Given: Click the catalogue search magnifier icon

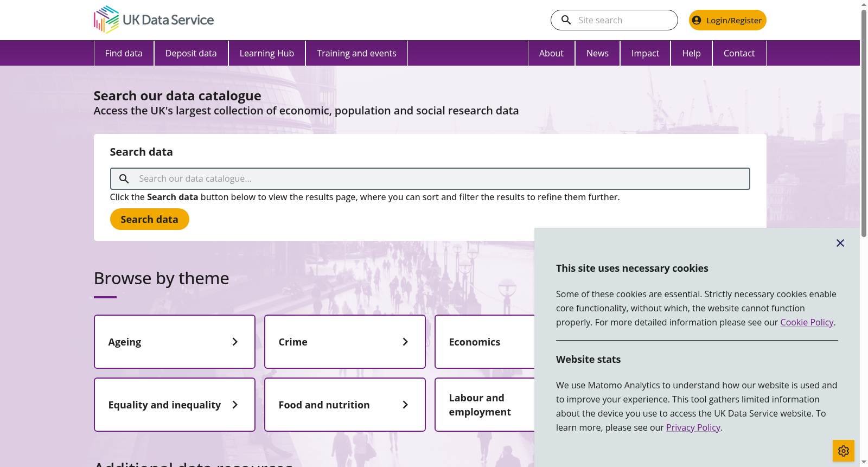Looking at the screenshot, I should click(124, 178).
